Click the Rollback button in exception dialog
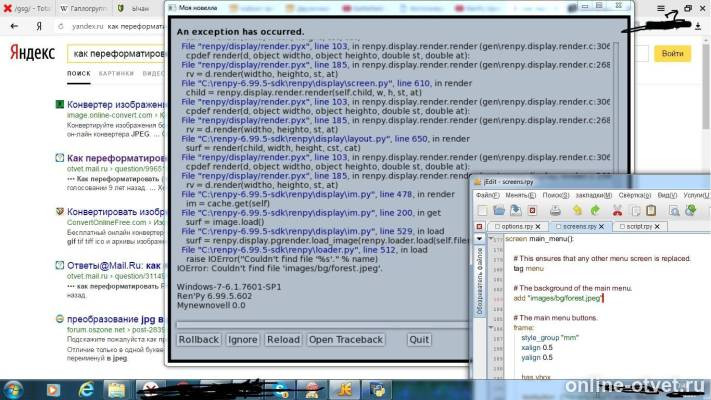This screenshot has height=400, width=711. [199, 340]
